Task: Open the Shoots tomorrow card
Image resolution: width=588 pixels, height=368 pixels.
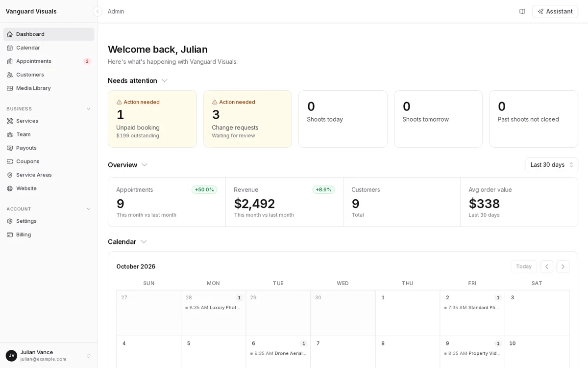Action: (x=438, y=119)
